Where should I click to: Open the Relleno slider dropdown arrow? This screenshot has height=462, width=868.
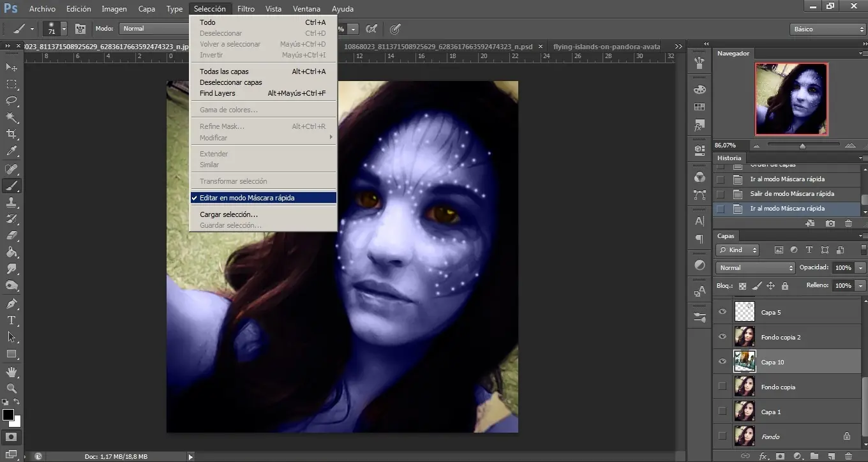pos(861,286)
